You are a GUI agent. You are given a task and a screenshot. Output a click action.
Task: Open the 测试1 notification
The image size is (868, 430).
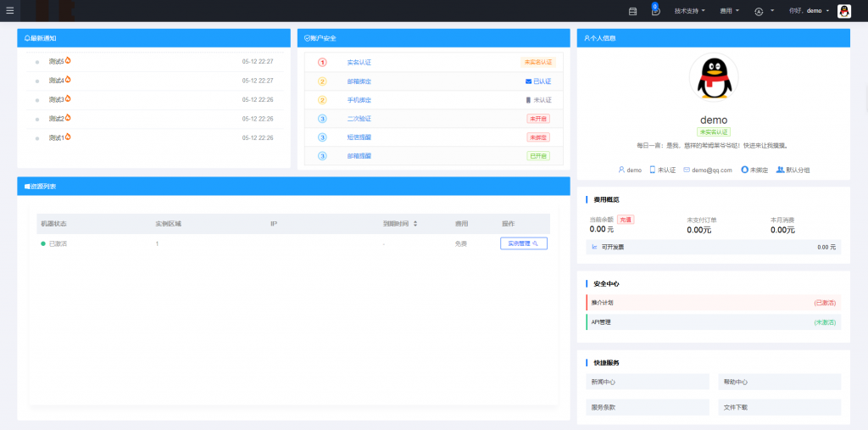pos(56,137)
